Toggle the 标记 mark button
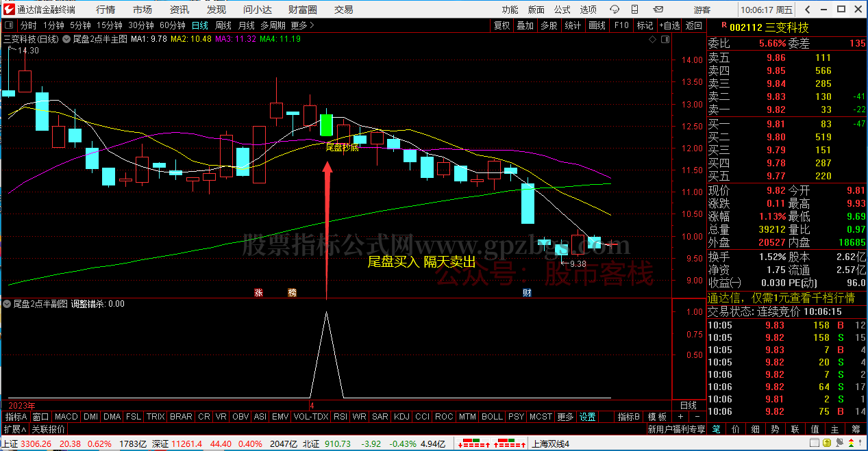 pyautogui.click(x=645, y=25)
